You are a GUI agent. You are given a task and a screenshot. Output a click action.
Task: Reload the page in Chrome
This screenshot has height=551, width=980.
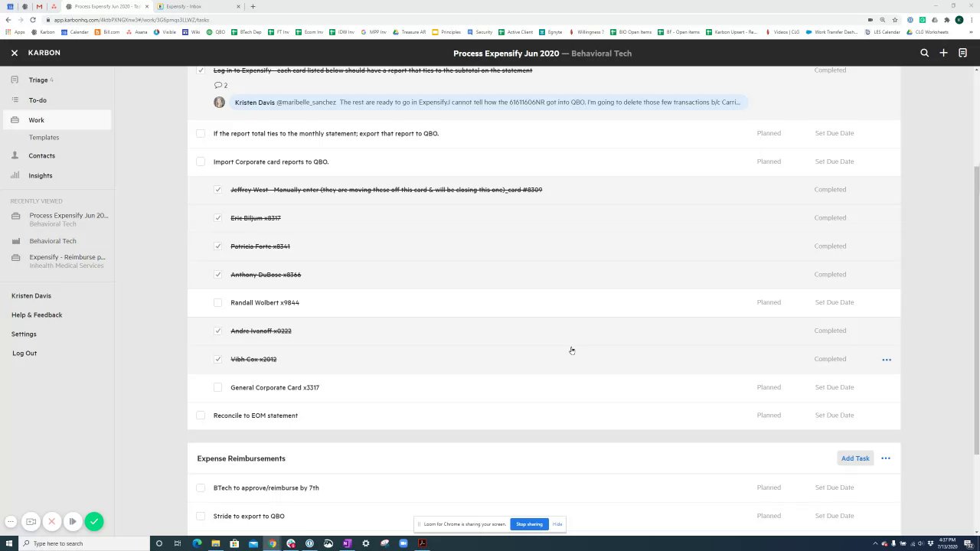pos(33,20)
